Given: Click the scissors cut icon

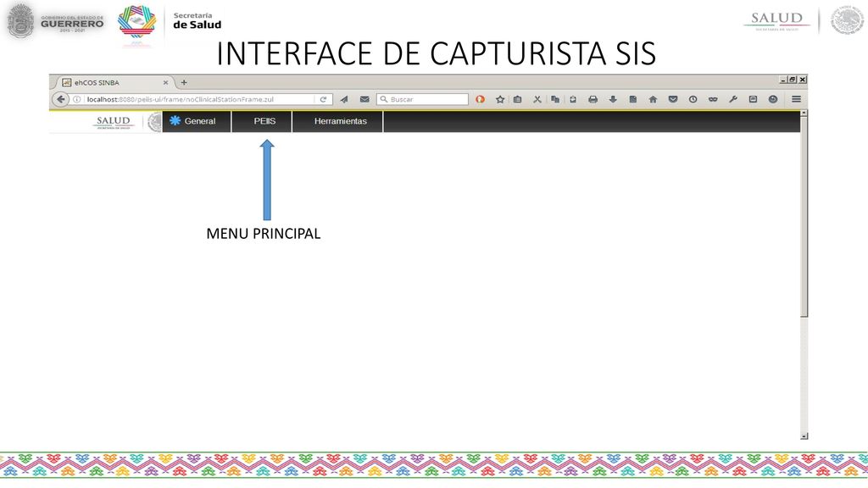Looking at the screenshot, I should tap(537, 100).
